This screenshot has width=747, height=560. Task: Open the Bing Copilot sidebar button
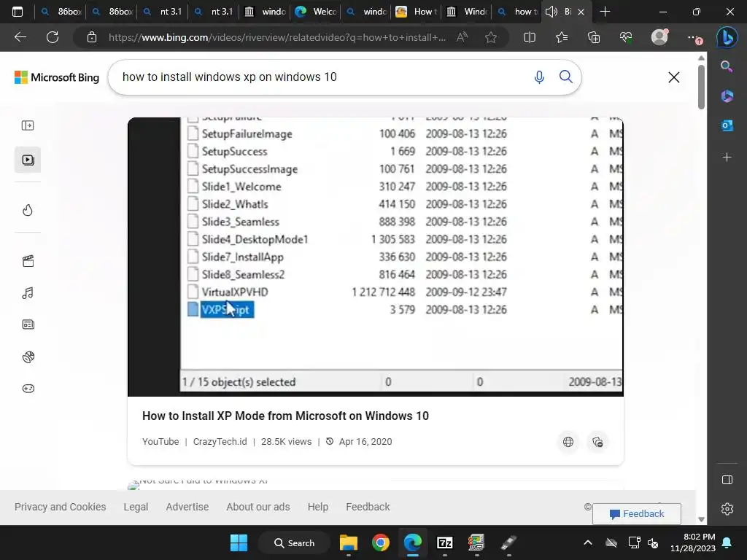click(x=727, y=37)
